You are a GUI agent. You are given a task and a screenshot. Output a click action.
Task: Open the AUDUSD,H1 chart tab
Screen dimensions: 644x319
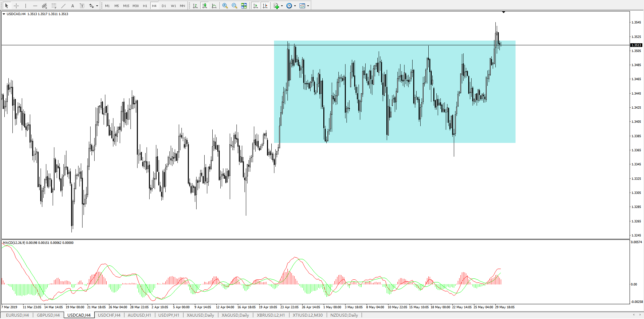pos(139,315)
